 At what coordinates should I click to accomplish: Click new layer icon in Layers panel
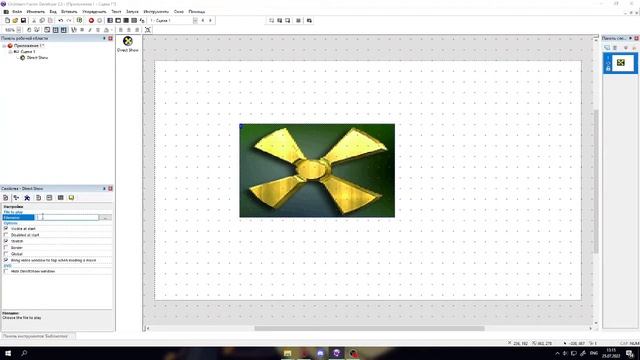pos(607,48)
